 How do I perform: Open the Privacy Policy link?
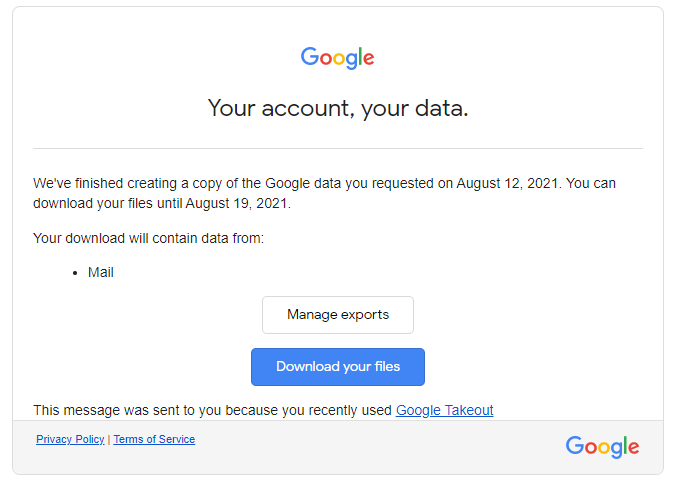[70, 439]
